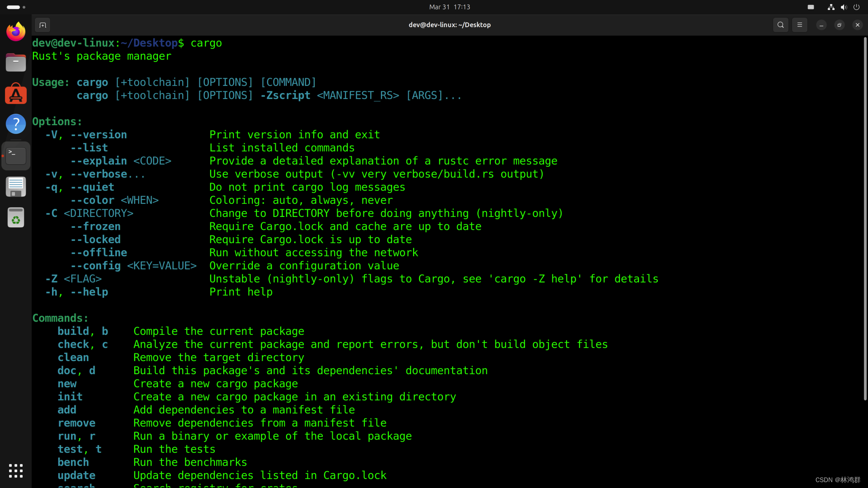Click the 'Usage:' heading
Screen dimensions: 868x488
[51, 82]
